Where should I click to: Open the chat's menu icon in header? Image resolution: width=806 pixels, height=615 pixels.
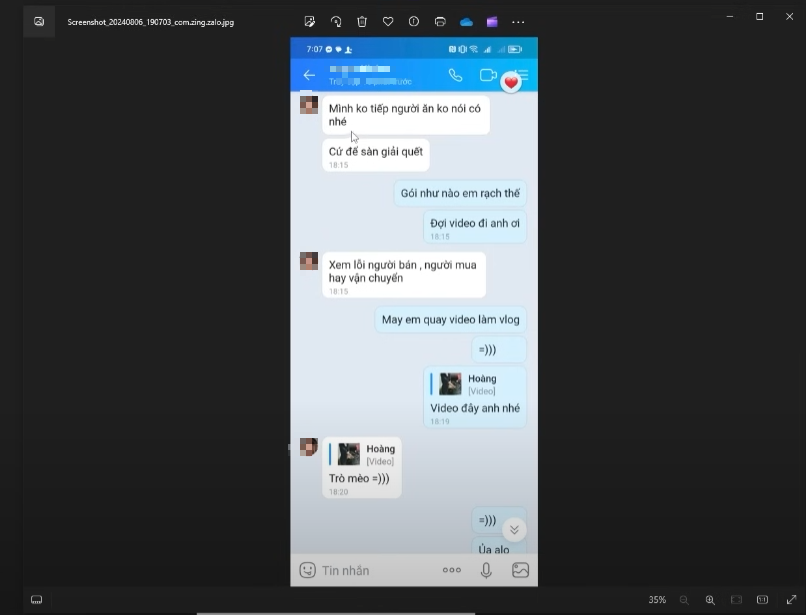522,75
